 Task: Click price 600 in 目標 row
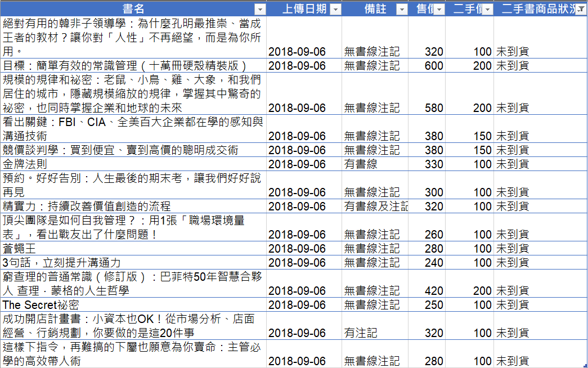(x=434, y=66)
